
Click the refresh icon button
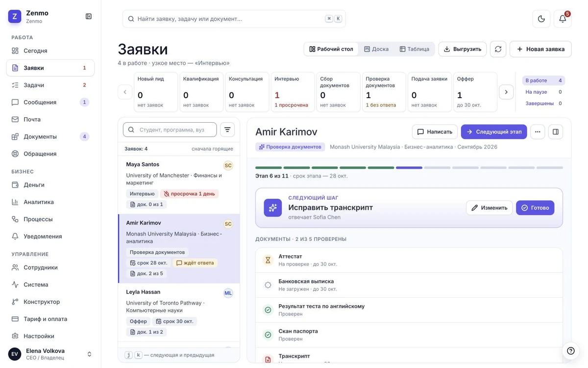[x=498, y=49]
